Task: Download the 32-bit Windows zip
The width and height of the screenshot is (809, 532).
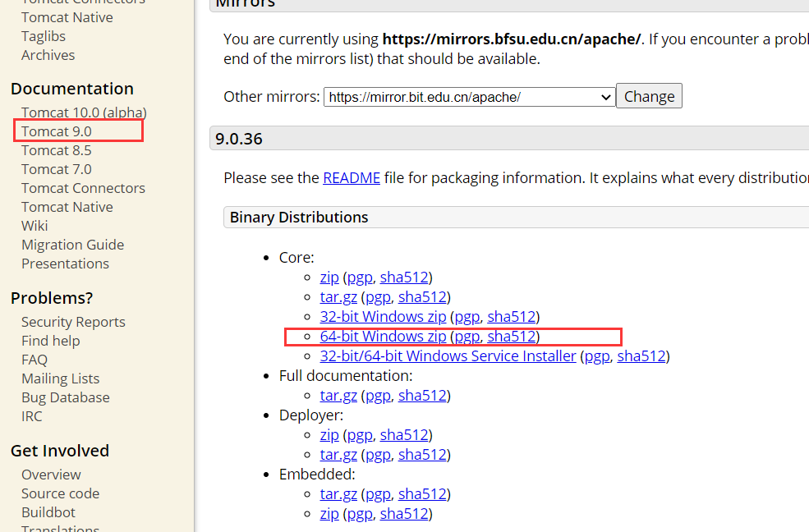Action: point(383,317)
